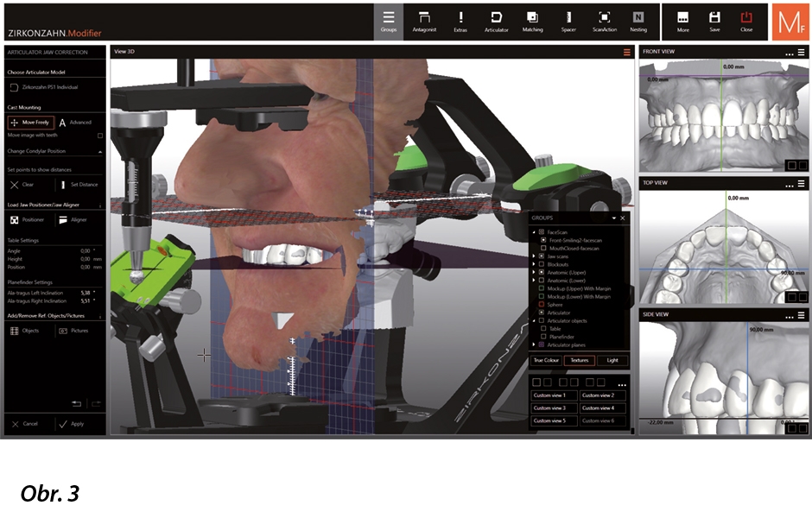Screen dimensions: 812x518
Task: Edit the table Angle value
Action: point(85,251)
